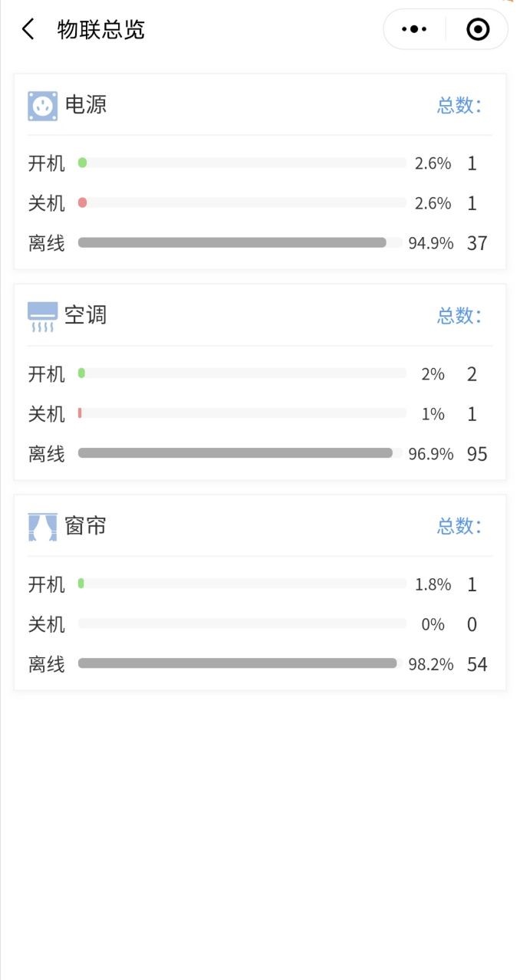The image size is (520, 980).
Task: Select the 窗帘 section title
Action: [86, 526]
